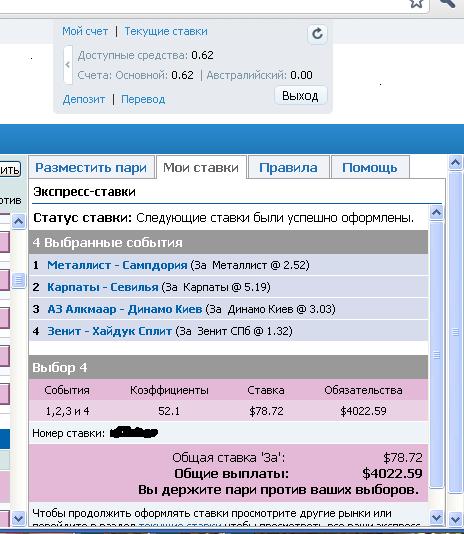Click the left panel scrollbar down arrow

coord(18,519)
